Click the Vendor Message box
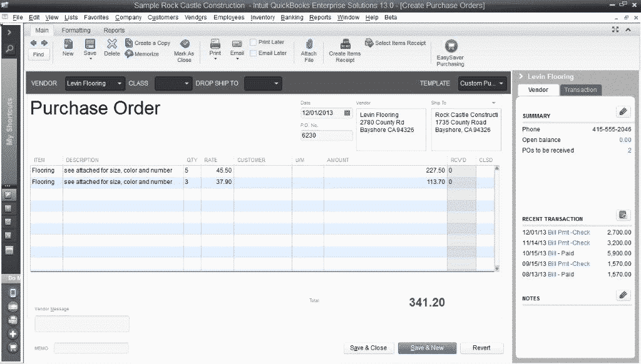 pos(82,323)
